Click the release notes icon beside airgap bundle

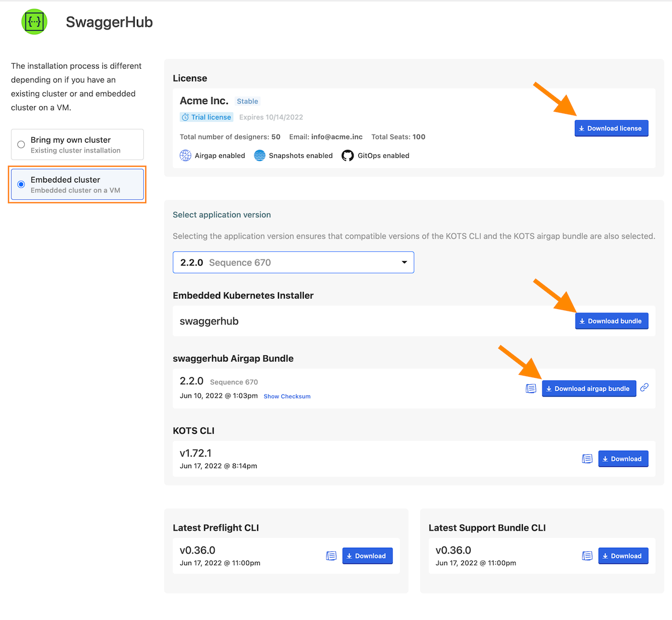[531, 388]
